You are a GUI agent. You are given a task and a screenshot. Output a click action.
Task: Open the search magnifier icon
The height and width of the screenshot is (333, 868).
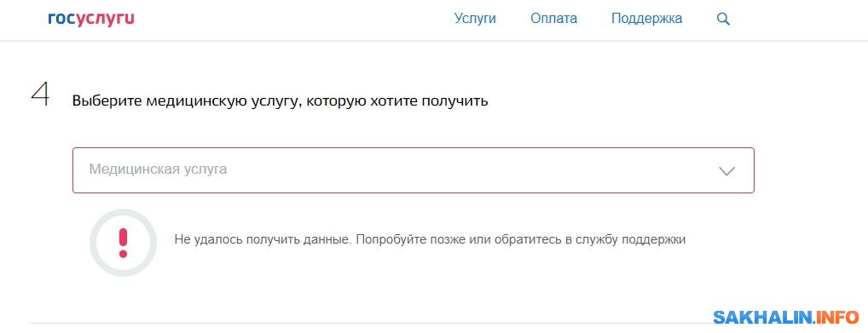pos(723,20)
